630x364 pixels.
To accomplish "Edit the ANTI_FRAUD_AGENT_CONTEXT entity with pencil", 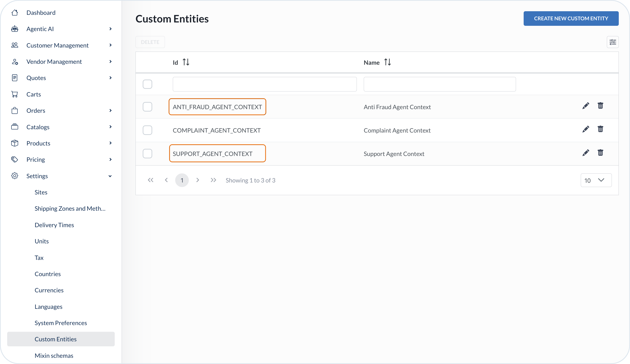I will tap(586, 106).
